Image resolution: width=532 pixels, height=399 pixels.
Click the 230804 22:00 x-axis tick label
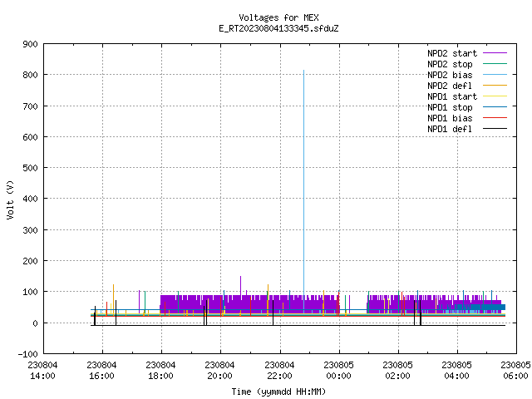click(x=279, y=371)
